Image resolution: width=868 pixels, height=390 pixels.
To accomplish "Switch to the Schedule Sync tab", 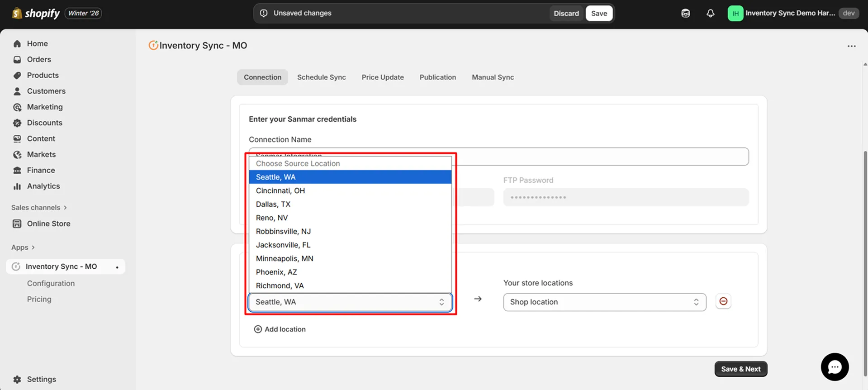I will pos(322,77).
